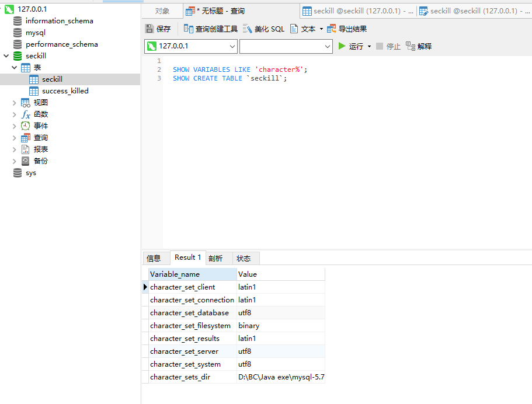The width and height of the screenshot is (532, 404).
Task: Click the SHOW VARIABLES LIKE line in editor
Action: tap(240, 69)
